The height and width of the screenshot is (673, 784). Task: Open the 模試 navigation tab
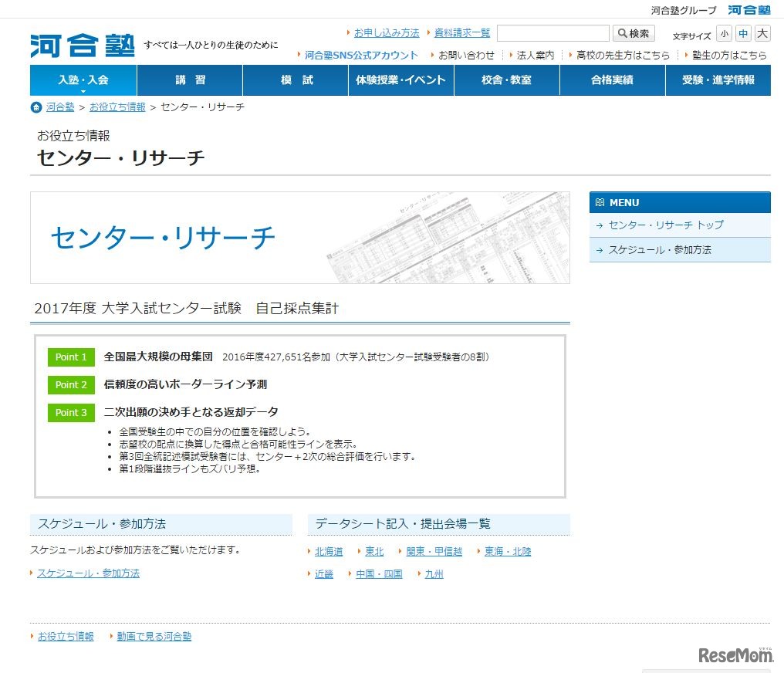point(296,80)
